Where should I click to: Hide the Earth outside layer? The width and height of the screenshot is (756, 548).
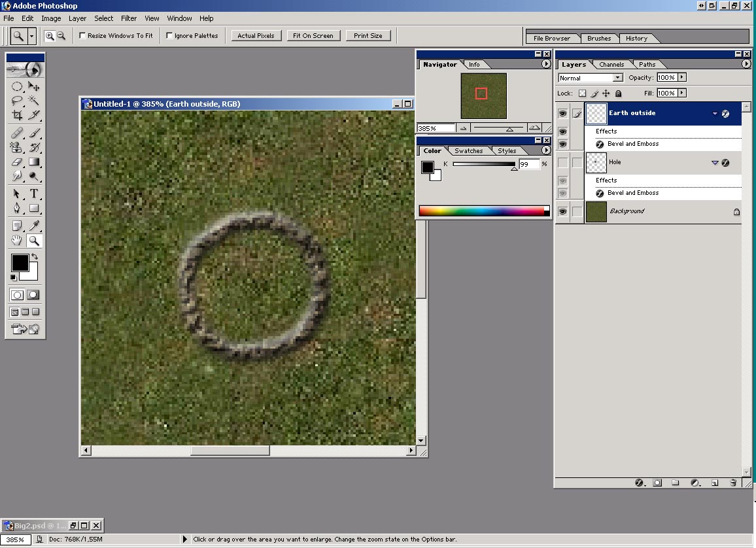[x=562, y=114]
